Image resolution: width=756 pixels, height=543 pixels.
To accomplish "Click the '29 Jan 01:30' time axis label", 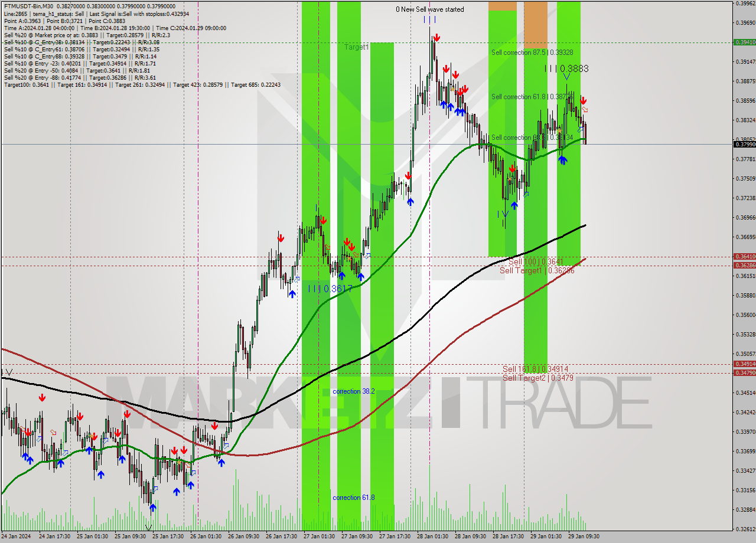I will [x=546, y=537].
